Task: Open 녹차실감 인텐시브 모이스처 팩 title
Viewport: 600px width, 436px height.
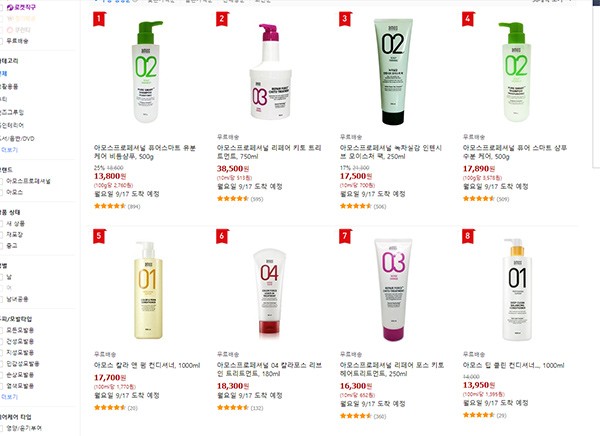Action: point(391,152)
